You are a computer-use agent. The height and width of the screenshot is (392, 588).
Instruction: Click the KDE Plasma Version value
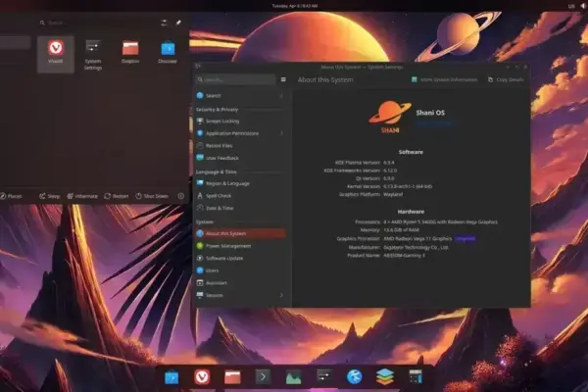(389, 163)
